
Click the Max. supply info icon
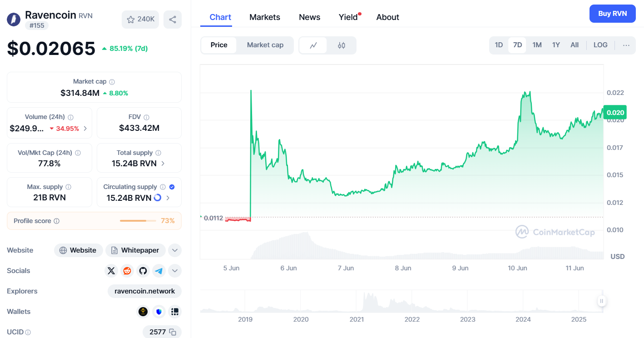point(68,187)
